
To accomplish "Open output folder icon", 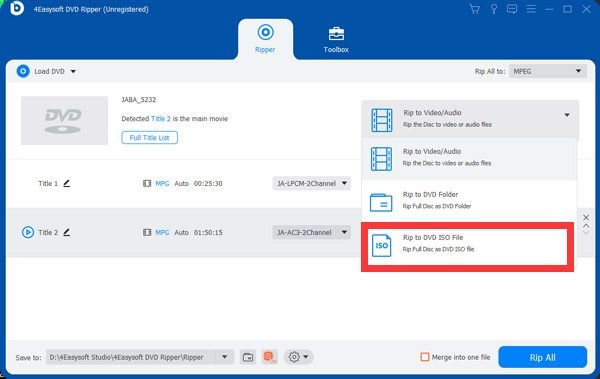I will [248, 357].
